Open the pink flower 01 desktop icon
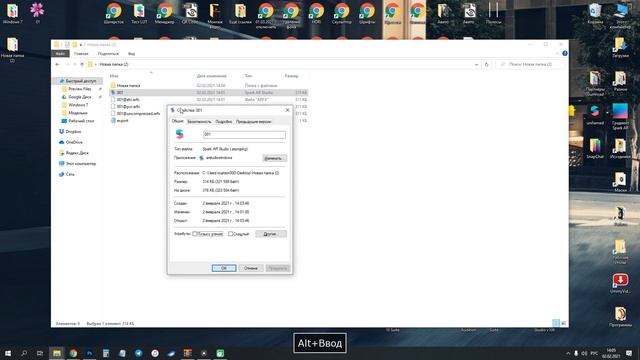 (37, 12)
